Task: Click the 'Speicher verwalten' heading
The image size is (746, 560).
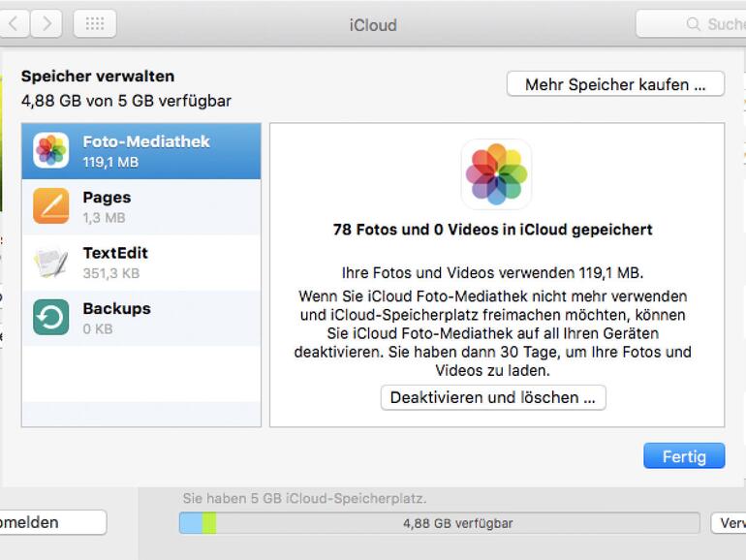Action: pos(98,77)
